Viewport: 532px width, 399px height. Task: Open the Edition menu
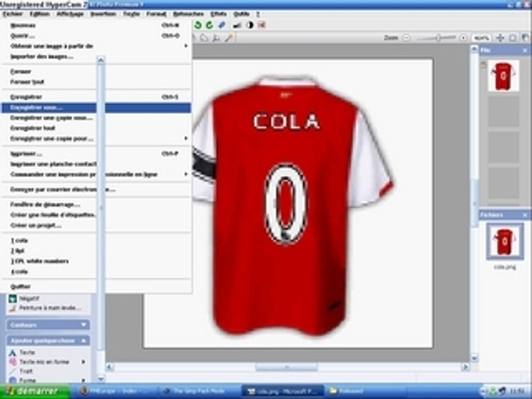pyautogui.click(x=40, y=14)
